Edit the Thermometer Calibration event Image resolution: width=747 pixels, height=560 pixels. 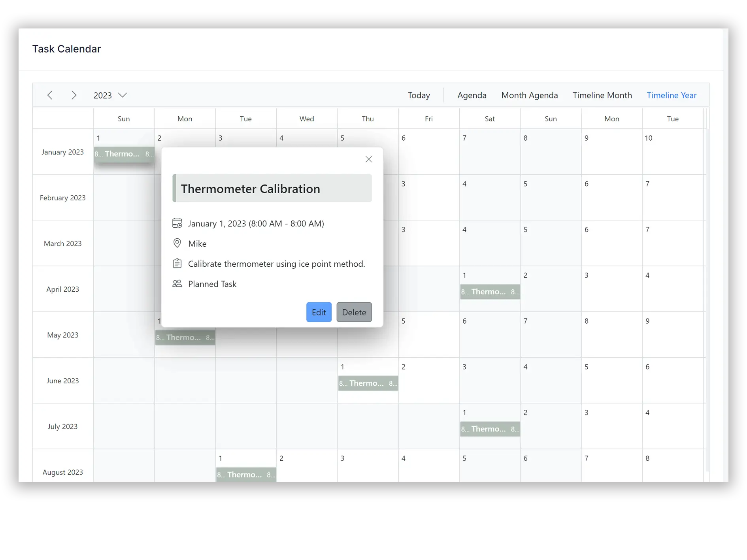click(x=319, y=312)
